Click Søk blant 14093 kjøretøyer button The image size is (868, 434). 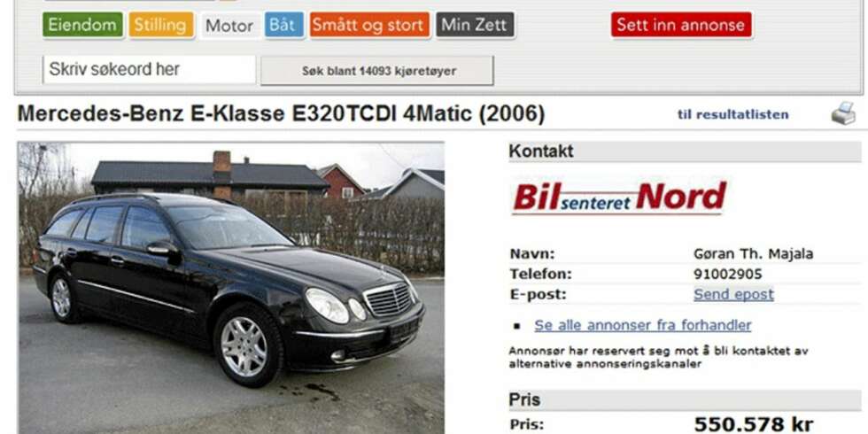[377, 71]
